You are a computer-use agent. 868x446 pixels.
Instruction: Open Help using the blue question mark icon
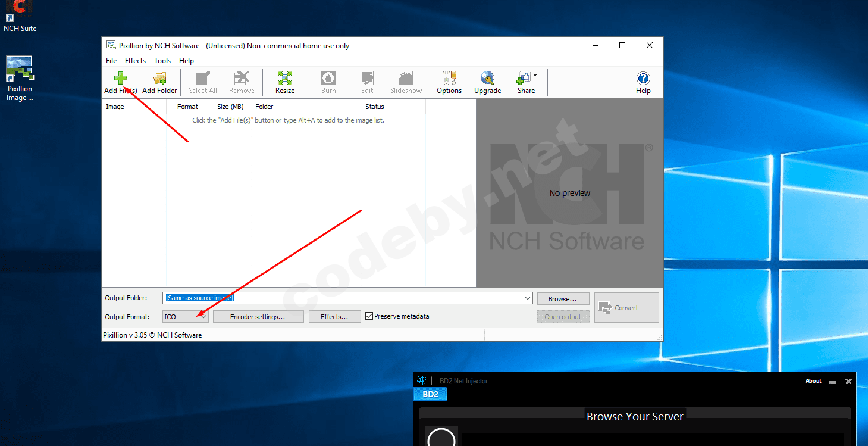[643, 78]
